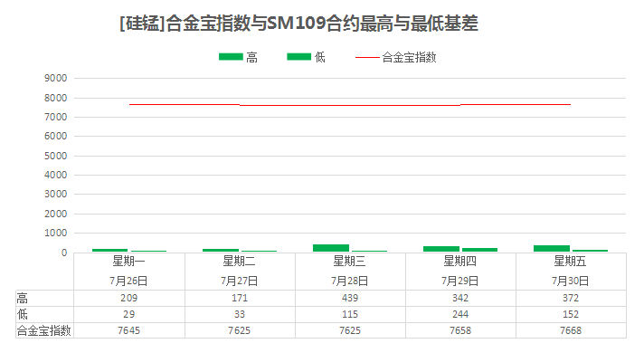Select the green 低 legend swatch
Image resolution: width=644 pixels, height=353 pixels.
click(299, 57)
